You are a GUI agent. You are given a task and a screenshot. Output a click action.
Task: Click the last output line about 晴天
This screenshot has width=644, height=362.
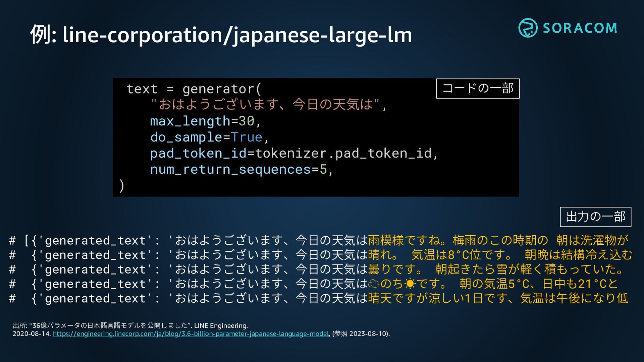498,298
